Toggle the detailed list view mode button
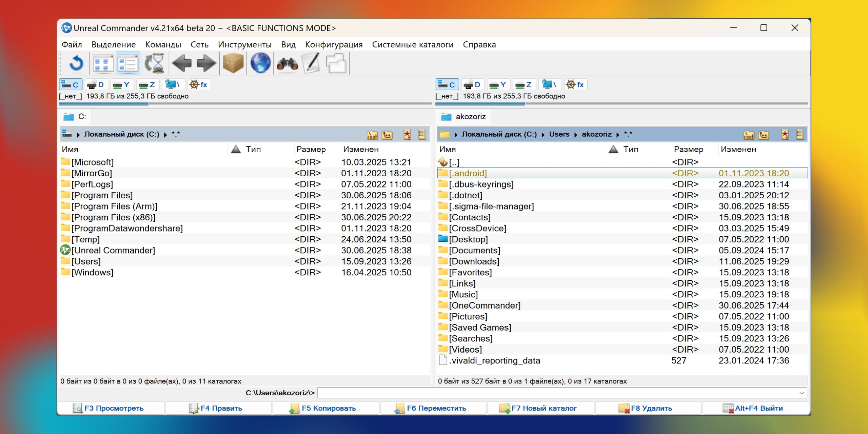This screenshot has width=868, height=434. click(128, 63)
